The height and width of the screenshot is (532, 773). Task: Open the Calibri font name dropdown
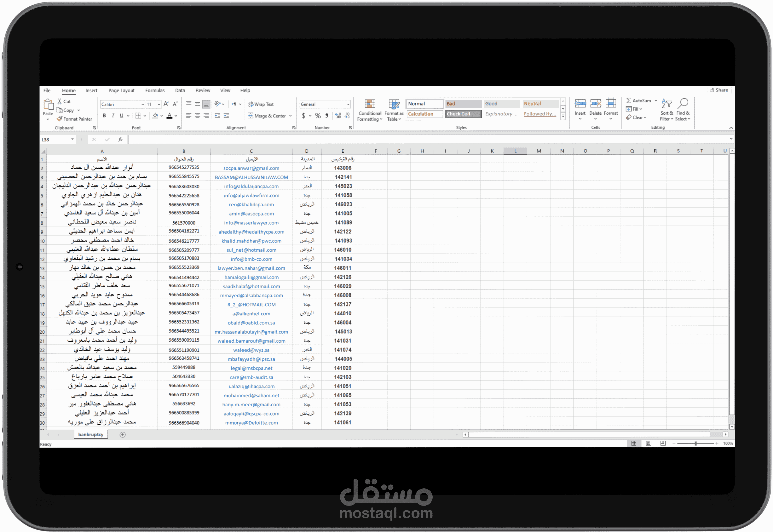pos(142,104)
